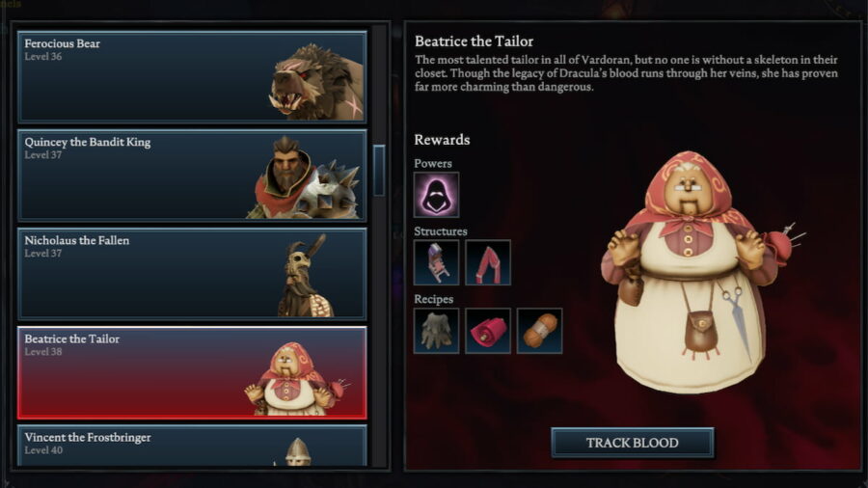Open the orange yarn recipe icon
868x488 pixels.
coord(539,330)
